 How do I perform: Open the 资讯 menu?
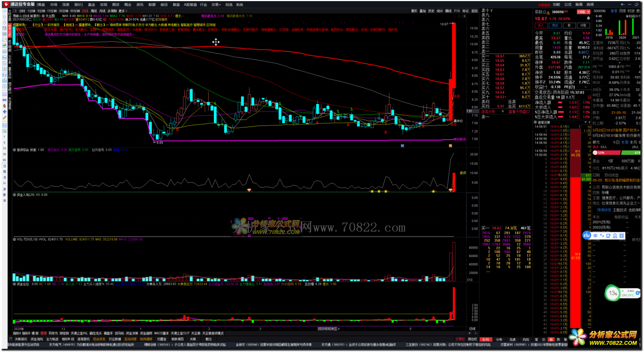pyautogui.click(x=140, y=5)
